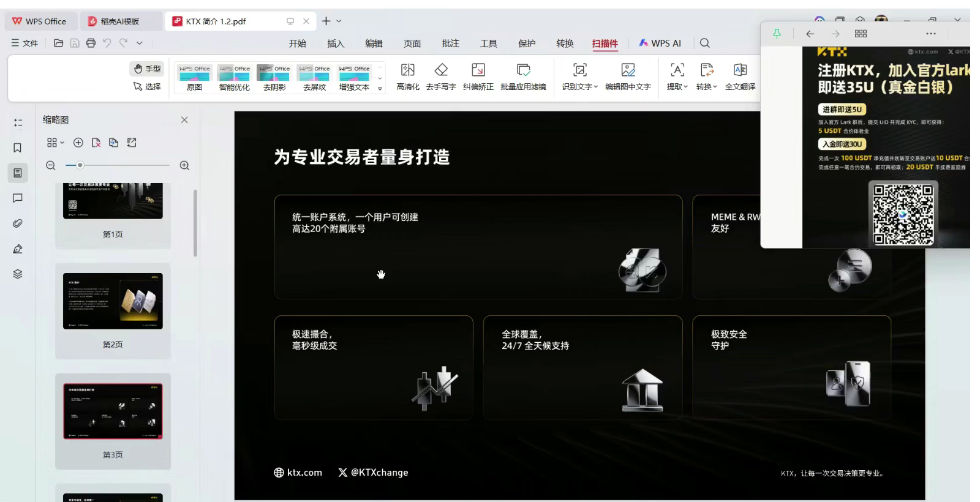Close the KTX 简介 1.2.pdf tab
Viewport: 980px width, 502px height.
(306, 21)
